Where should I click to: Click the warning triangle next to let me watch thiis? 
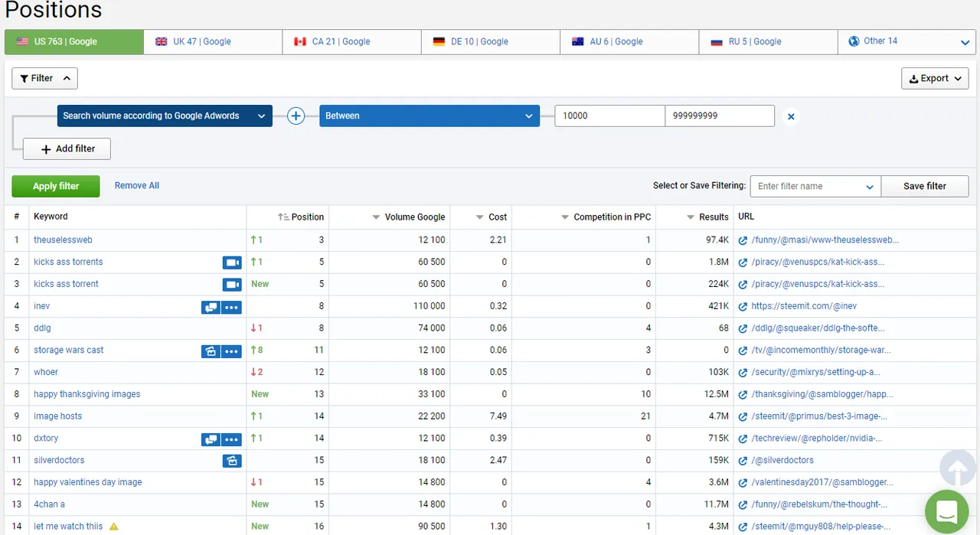(114, 527)
